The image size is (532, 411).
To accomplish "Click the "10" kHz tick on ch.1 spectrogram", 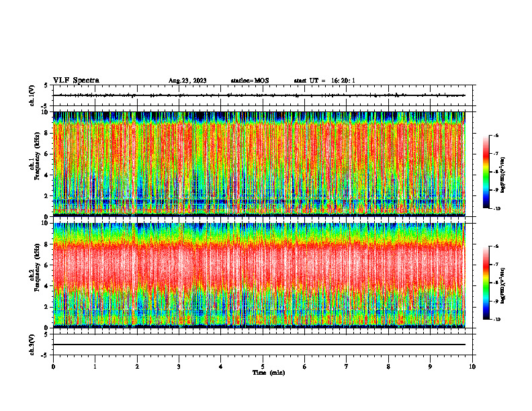I will (46, 112).
